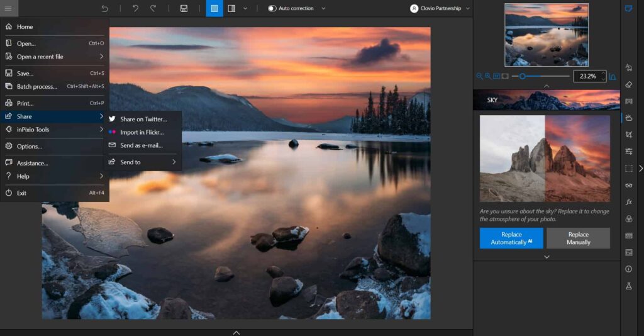Viewport: 644px width, 336px height.
Task: Open the Cut-out tool icon in sidebar
Action: pos(629,101)
